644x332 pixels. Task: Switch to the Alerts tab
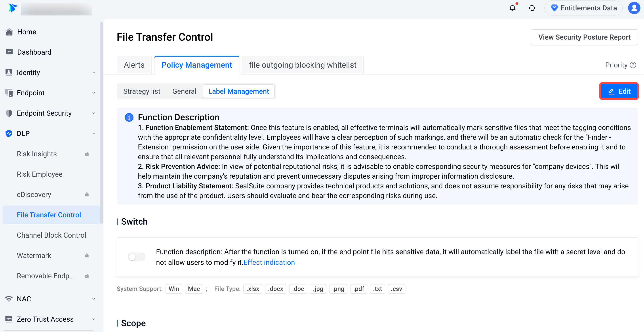coord(134,65)
